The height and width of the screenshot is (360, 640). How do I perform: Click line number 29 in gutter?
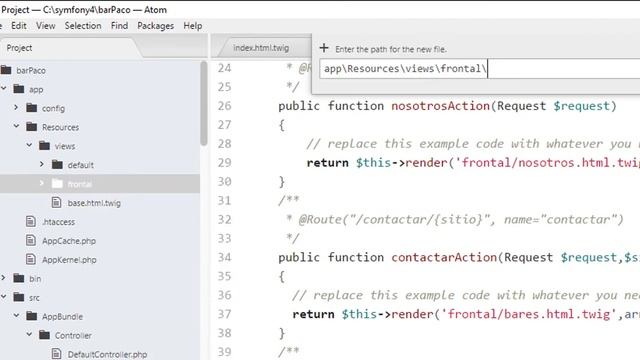(224, 162)
